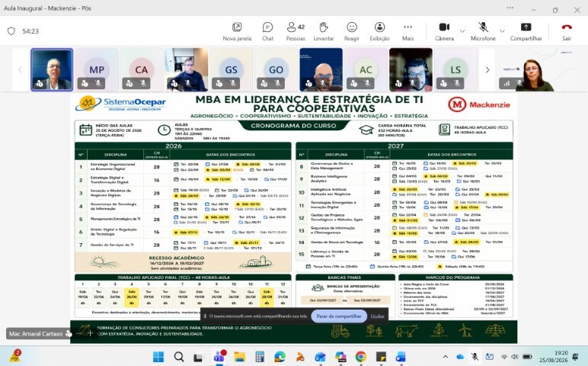This screenshot has width=588, height=366.
Task: Select the headphones participant video tile
Action: tap(411, 69)
